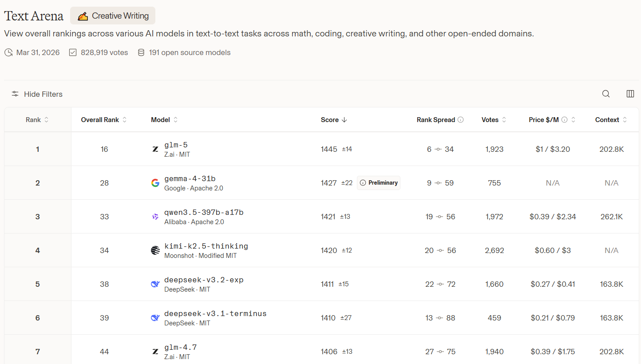Open the table search icon
This screenshot has height=364, width=641.
606,94
